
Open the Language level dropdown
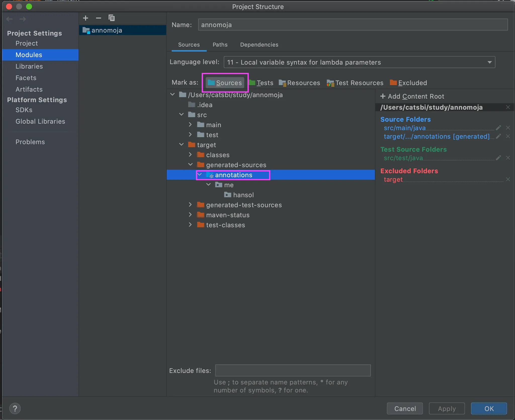359,62
